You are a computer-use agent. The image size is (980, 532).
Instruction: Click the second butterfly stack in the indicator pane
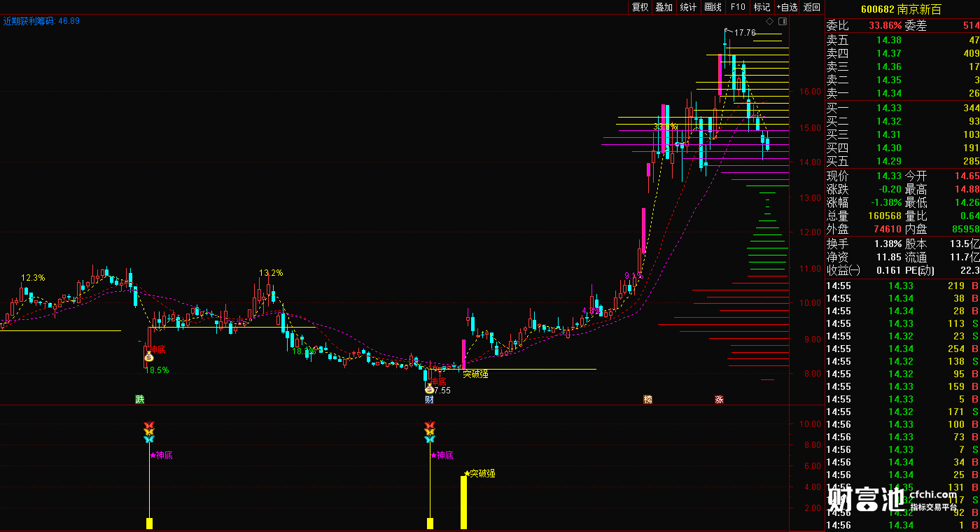click(x=430, y=432)
